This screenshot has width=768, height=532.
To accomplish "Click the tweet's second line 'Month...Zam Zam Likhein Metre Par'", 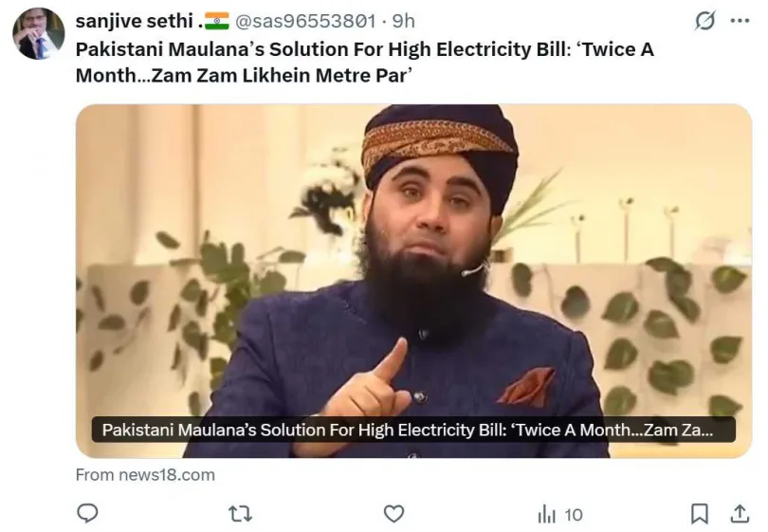I will (x=244, y=76).
